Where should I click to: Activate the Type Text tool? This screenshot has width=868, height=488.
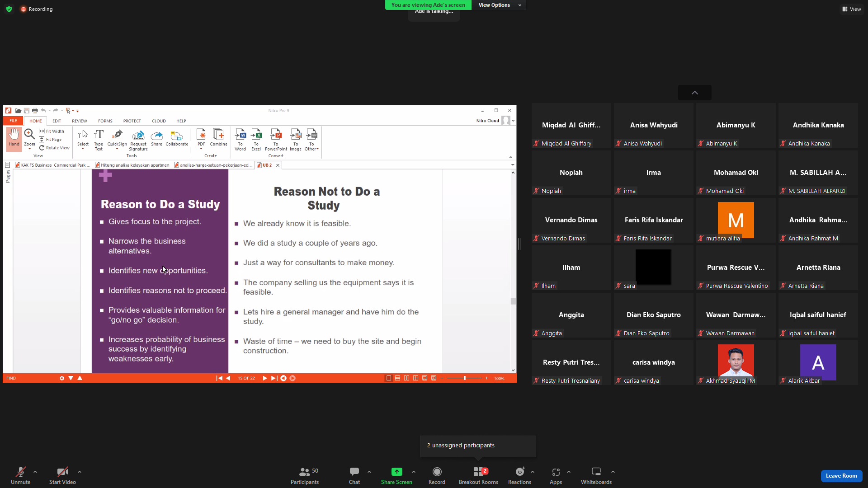tap(99, 140)
